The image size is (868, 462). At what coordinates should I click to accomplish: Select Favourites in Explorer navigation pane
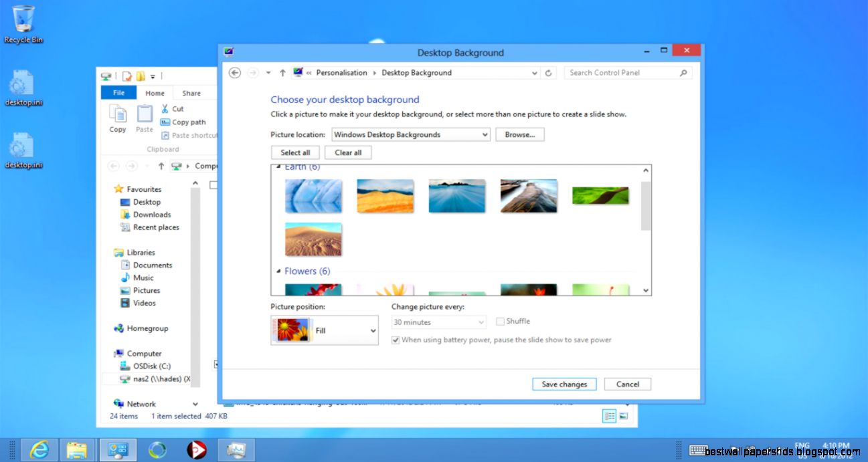pyautogui.click(x=138, y=189)
